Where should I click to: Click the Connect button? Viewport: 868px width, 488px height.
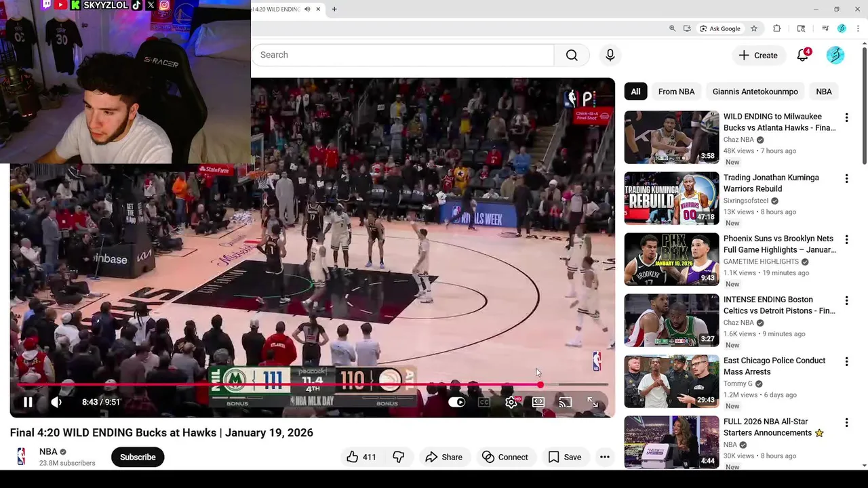505,457
